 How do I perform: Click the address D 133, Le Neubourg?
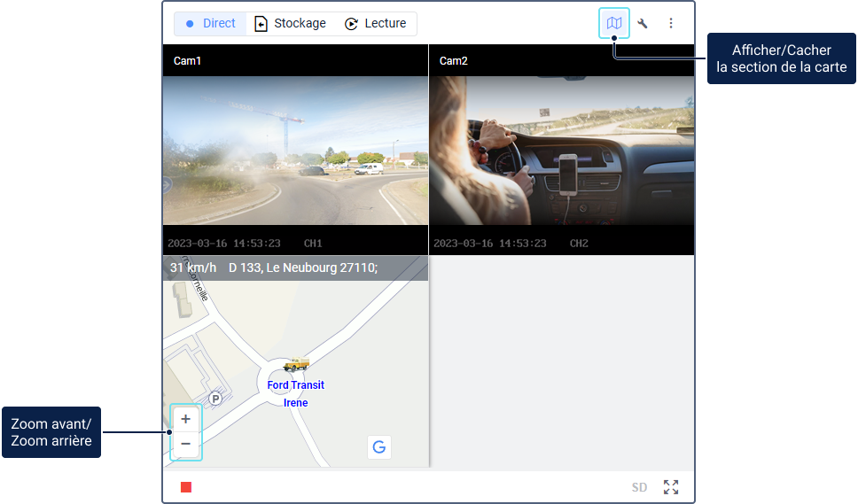point(303,268)
